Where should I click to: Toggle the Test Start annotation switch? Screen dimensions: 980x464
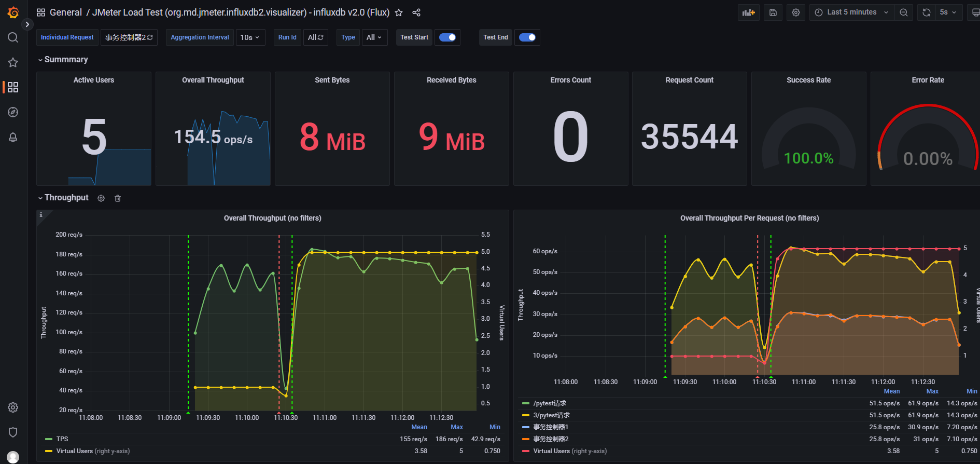tap(447, 37)
